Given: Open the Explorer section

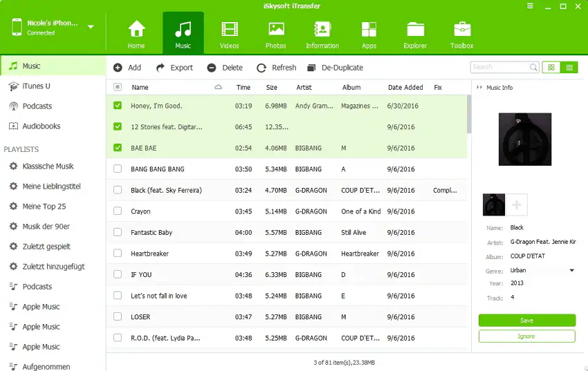Looking at the screenshot, I should (x=415, y=35).
